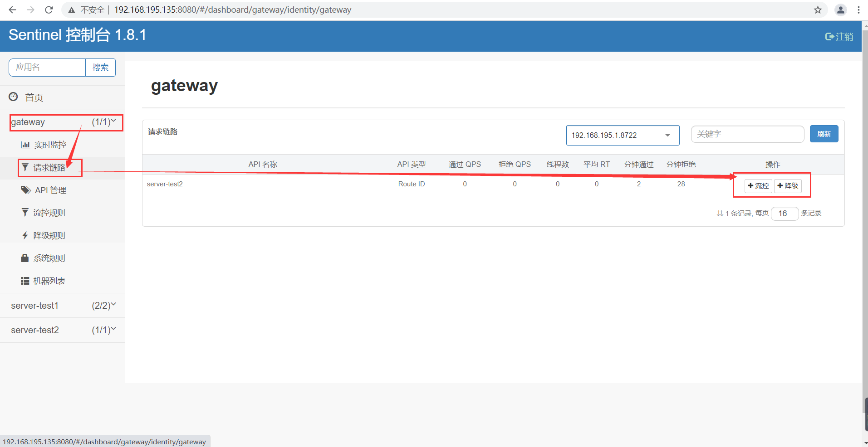Click the 平均 RT column header

point(597,164)
